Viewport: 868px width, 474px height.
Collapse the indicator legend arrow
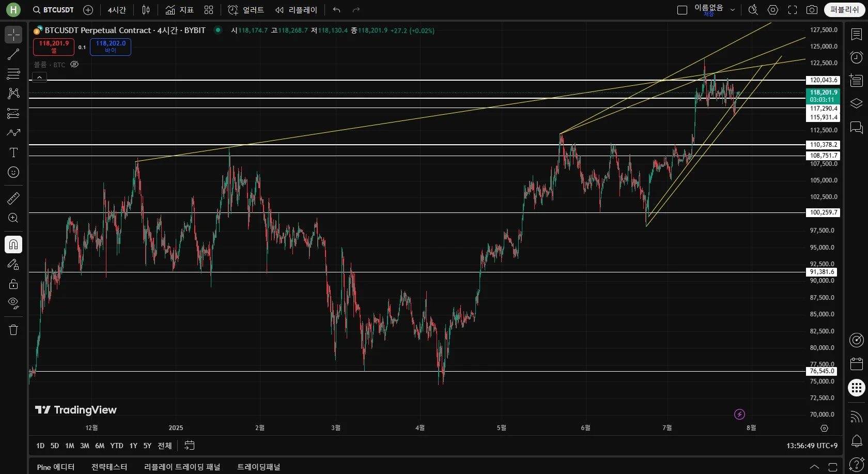coord(40,77)
